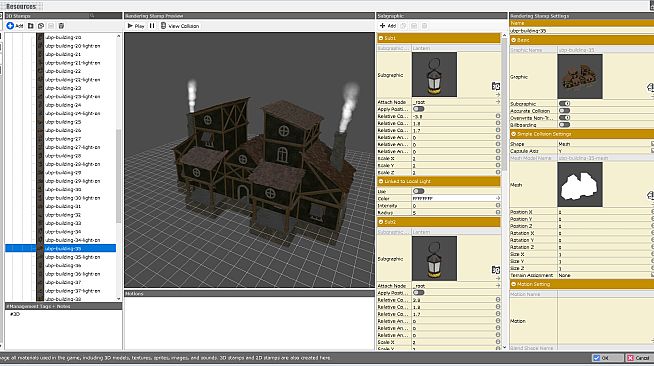The image size is (654, 366).
Task: Click the search magnifier in 3D Stamps header
Action: point(92,16)
